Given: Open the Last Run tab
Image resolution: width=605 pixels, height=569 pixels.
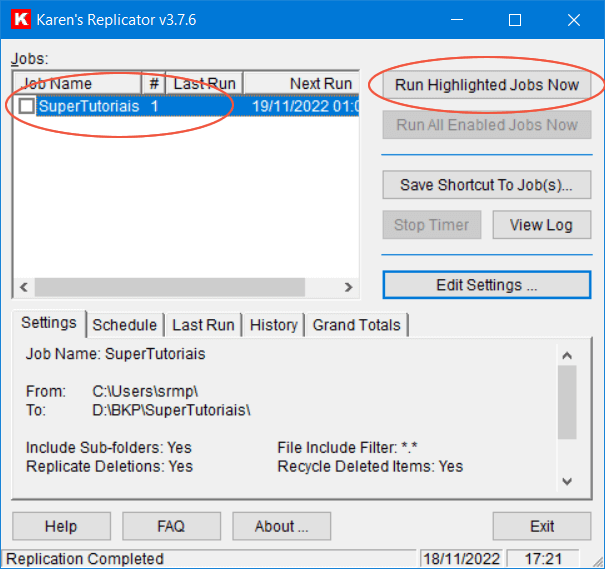Looking at the screenshot, I should pyautogui.click(x=203, y=325).
